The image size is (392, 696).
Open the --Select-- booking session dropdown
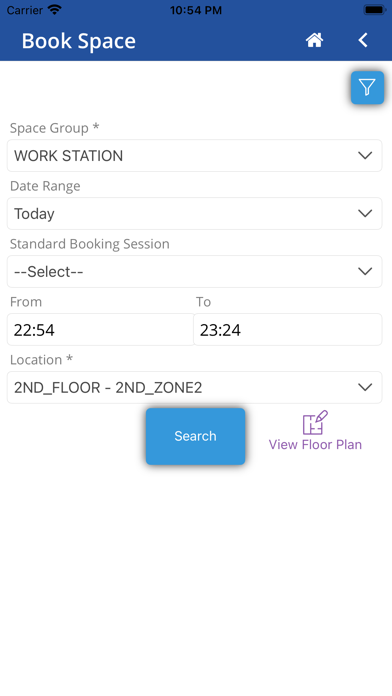coord(194,271)
